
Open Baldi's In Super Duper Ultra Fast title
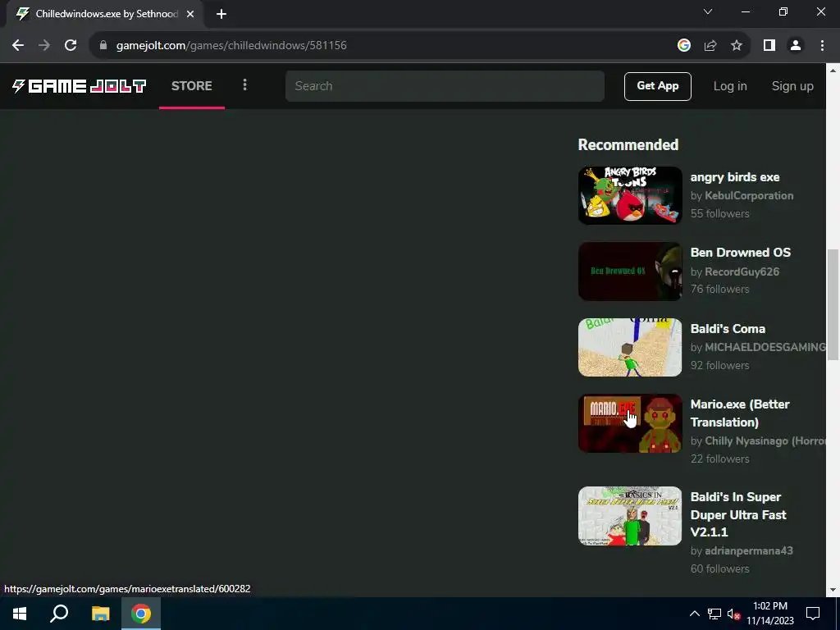(x=738, y=514)
